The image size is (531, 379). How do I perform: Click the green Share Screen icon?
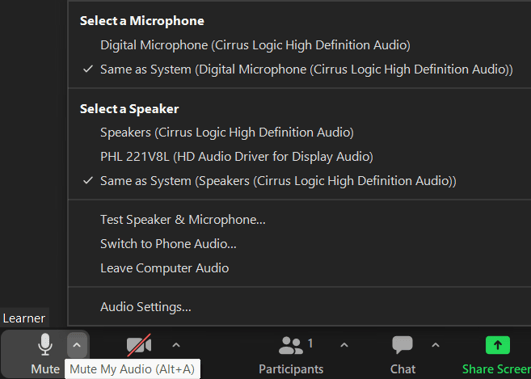tap(497, 345)
